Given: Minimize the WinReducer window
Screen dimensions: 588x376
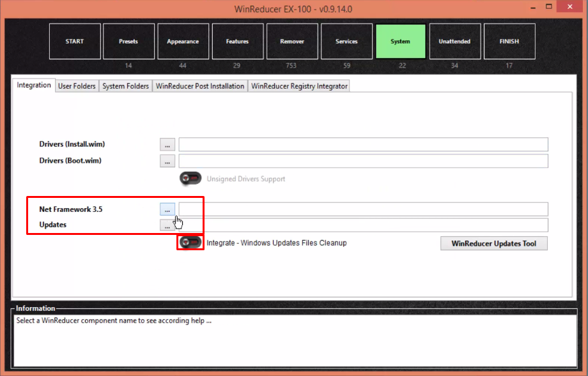Looking at the screenshot, I should [x=533, y=7].
